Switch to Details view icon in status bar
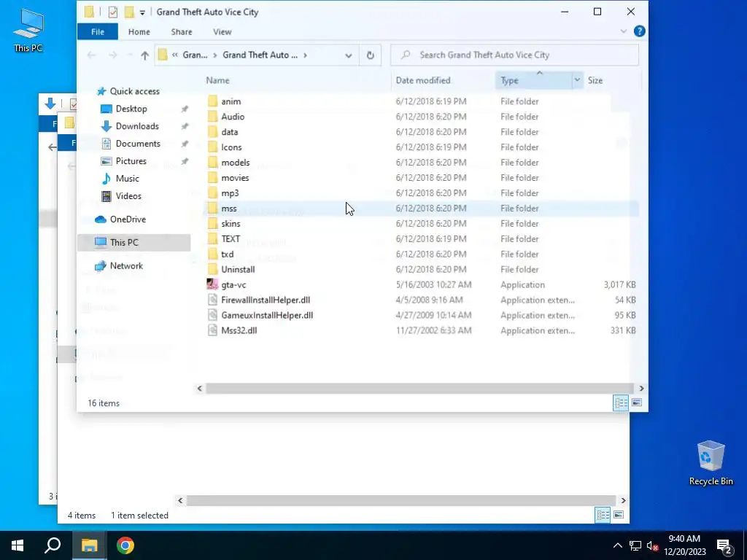 621,402
